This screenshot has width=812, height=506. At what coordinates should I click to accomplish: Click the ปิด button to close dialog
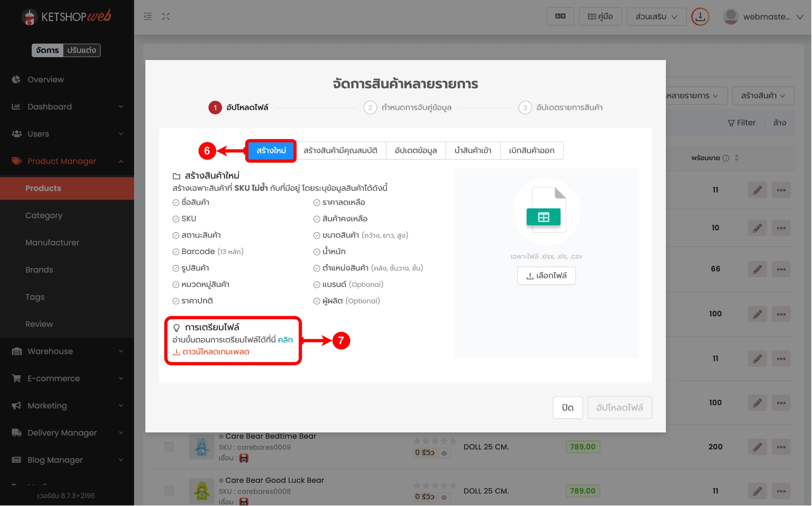pyautogui.click(x=567, y=408)
